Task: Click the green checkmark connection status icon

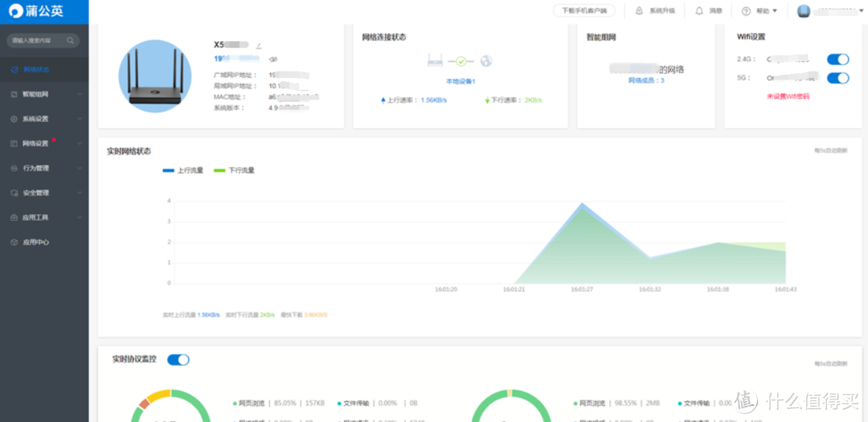Action: (x=461, y=61)
